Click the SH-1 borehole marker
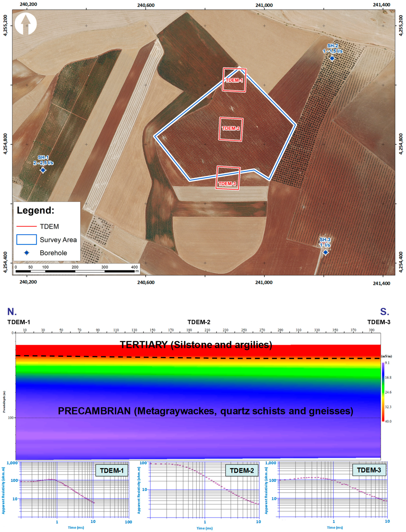 tap(43, 170)
